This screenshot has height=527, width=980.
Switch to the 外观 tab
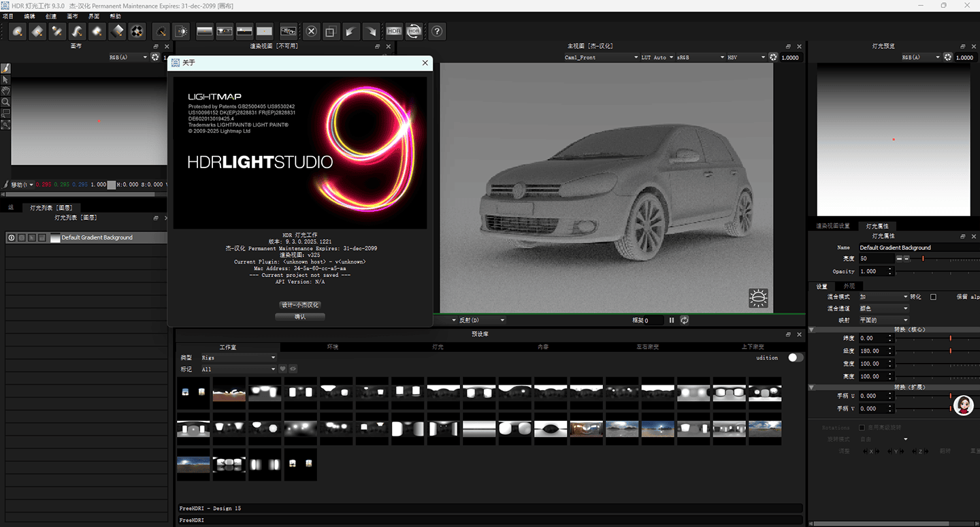tap(849, 286)
